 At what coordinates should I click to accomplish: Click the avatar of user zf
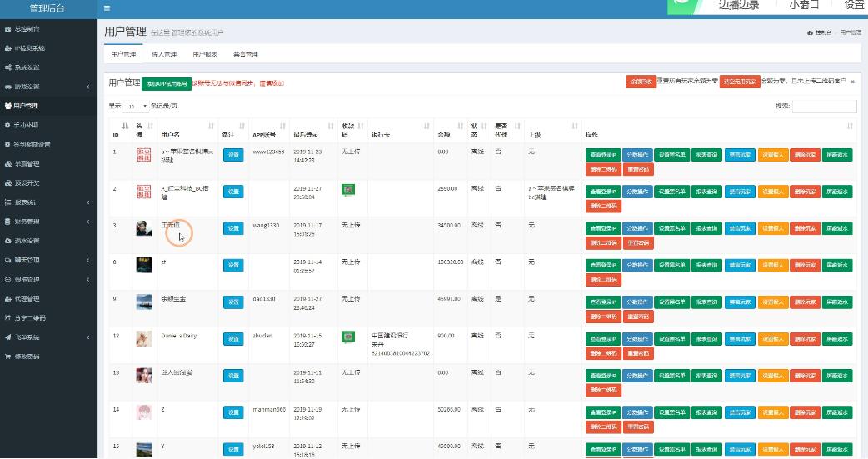pos(143,266)
